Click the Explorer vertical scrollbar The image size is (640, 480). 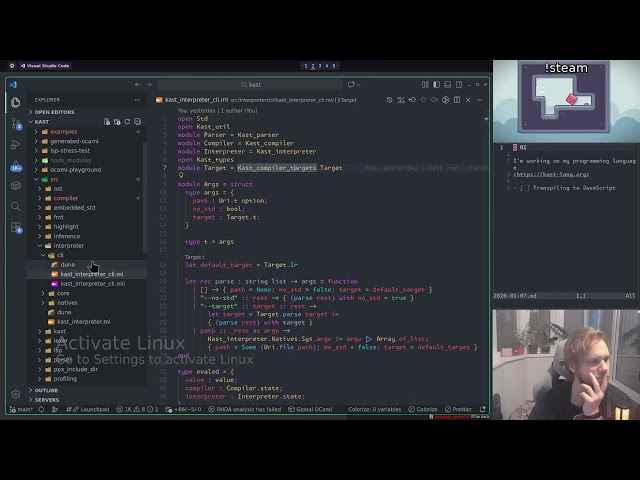coord(145,196)
